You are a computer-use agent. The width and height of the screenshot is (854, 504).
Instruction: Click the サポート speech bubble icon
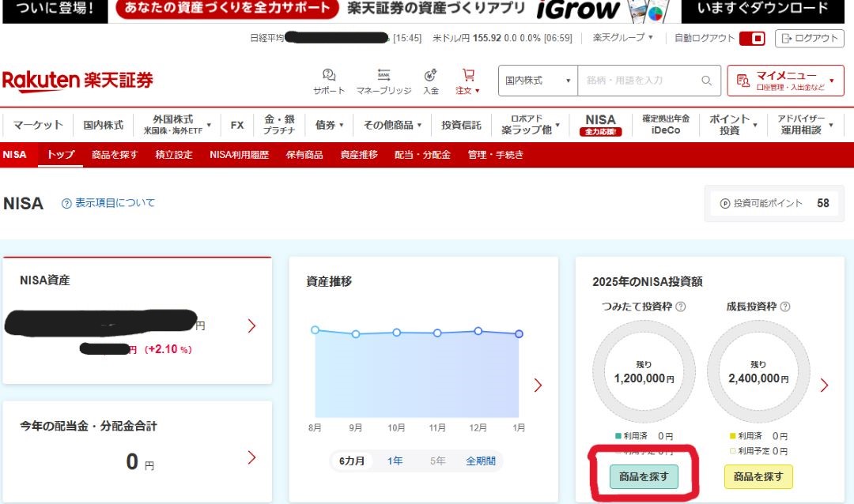point(327,73)
